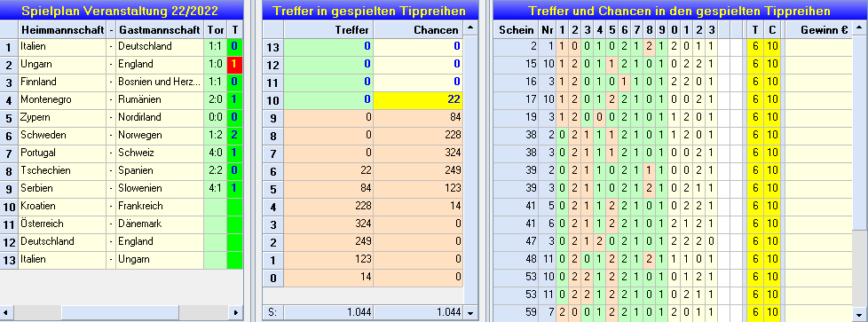Click right scroll arrow under Spielplan table
The image size is (868, 322).
click(236, 312)
